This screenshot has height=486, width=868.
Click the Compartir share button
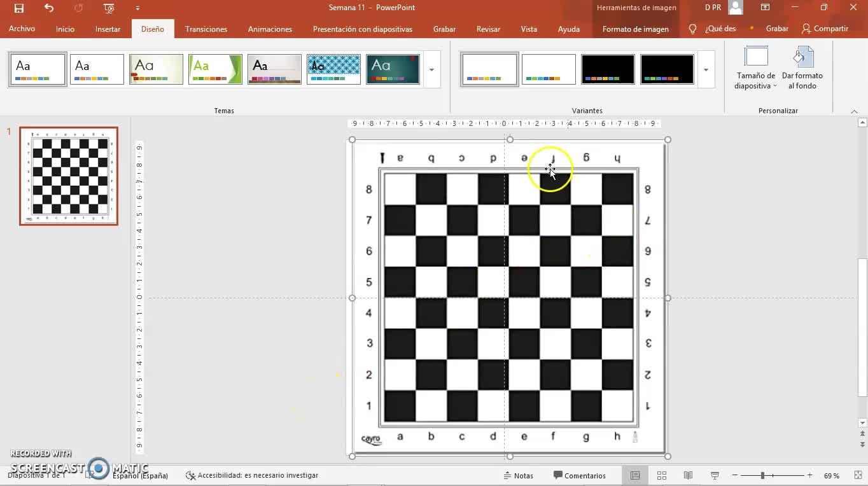(825, 29)
